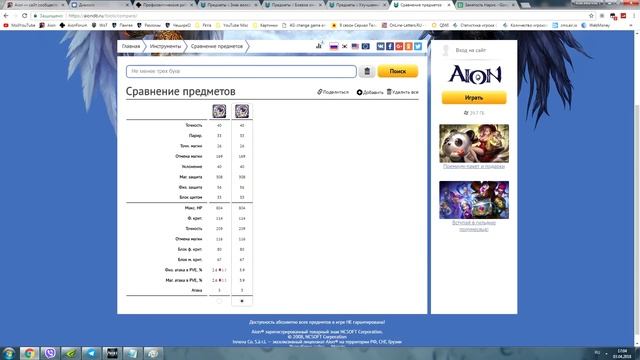Click the link under the characters banner
The height and width of the screenshot is (360, 640).
coord(474,226)
